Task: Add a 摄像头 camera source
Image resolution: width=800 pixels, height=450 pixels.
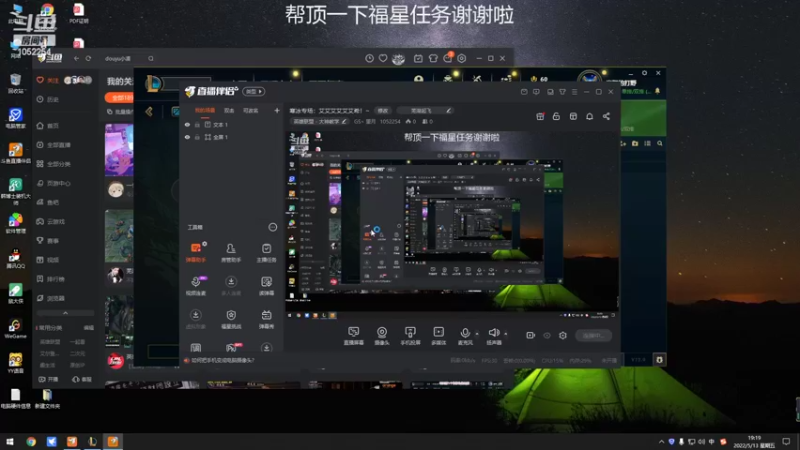Action: tap(382, 336)
